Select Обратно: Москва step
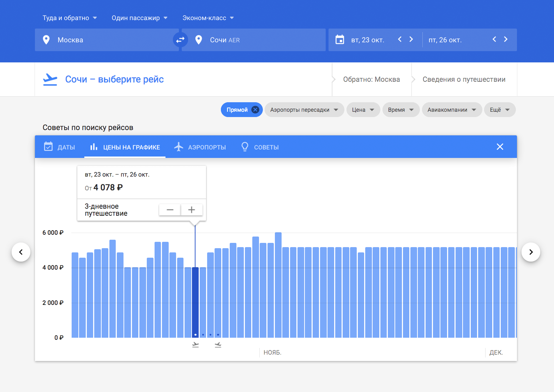This screenshot has height=392, width=554. click(372, 79)
